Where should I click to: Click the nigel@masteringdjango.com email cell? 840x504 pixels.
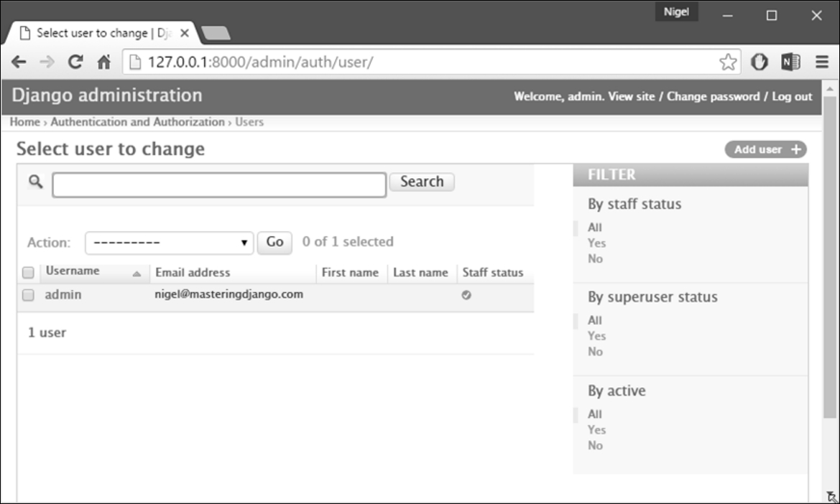point(229,294)
